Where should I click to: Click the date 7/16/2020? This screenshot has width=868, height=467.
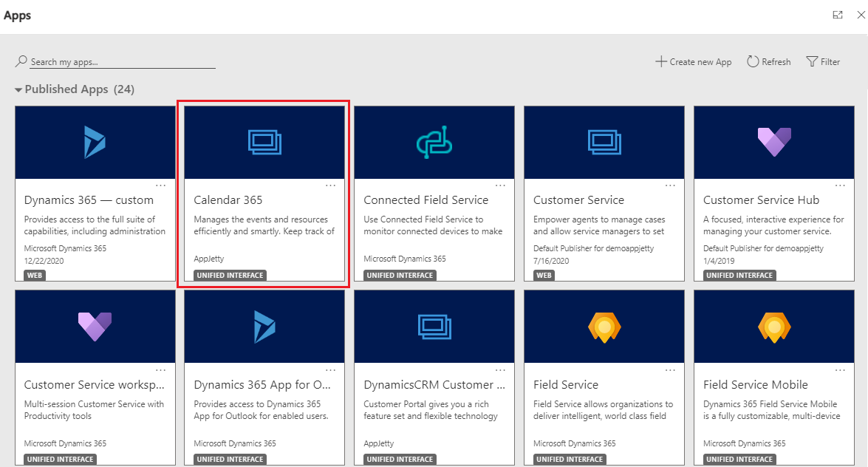[551, 261]
